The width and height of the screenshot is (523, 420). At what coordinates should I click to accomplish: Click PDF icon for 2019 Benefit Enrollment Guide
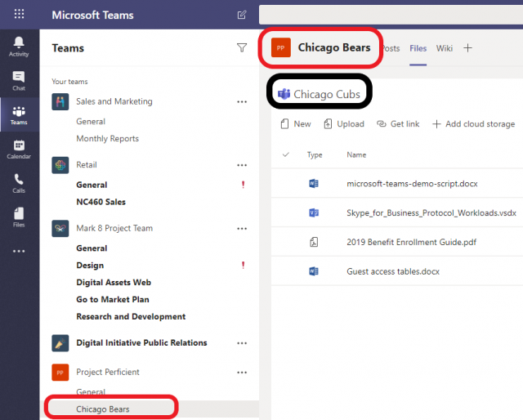[x=314, y=242]
